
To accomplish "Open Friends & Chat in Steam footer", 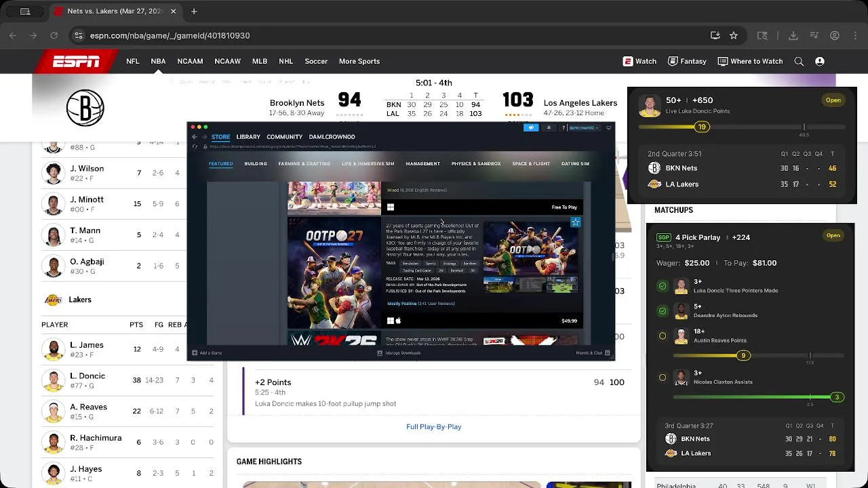I will 593,353.
